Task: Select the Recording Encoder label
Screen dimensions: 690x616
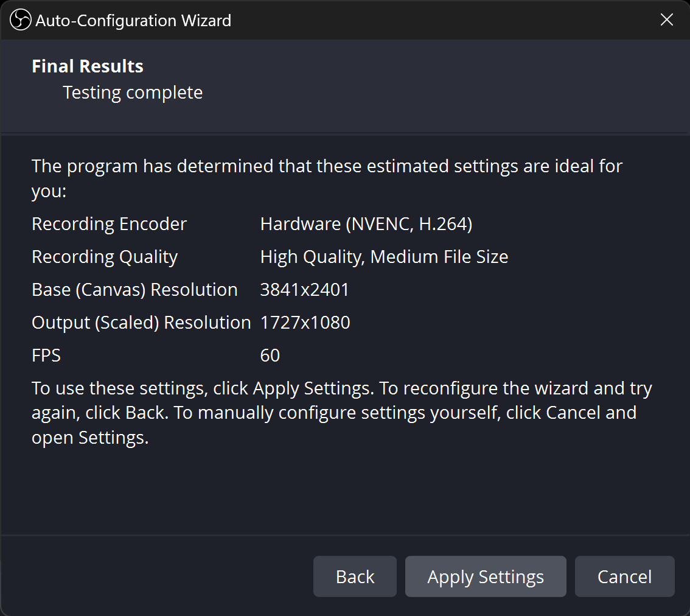Action: pos(109,224)
